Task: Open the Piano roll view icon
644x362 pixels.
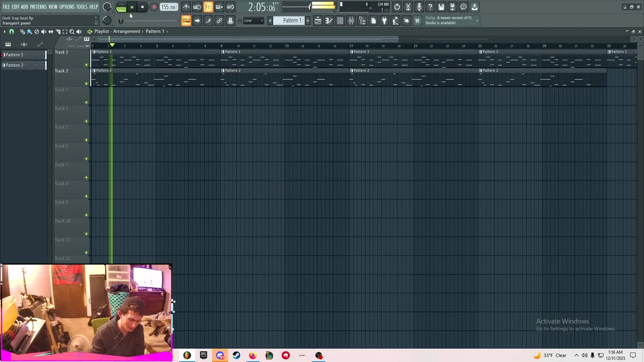Action: 329,21
